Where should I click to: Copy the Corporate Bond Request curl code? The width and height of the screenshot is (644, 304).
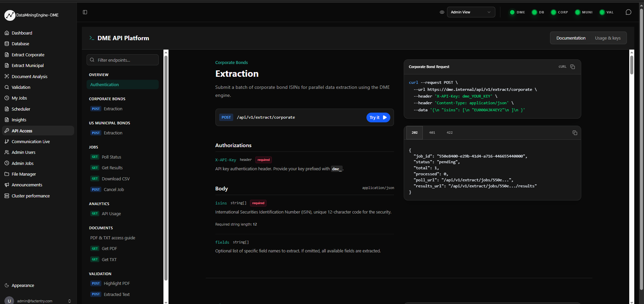click(x=573, y=67)
